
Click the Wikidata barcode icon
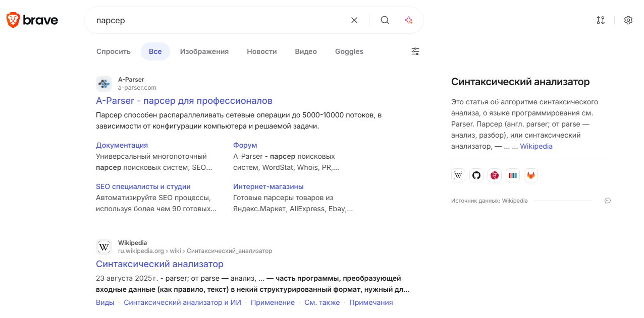513,175
